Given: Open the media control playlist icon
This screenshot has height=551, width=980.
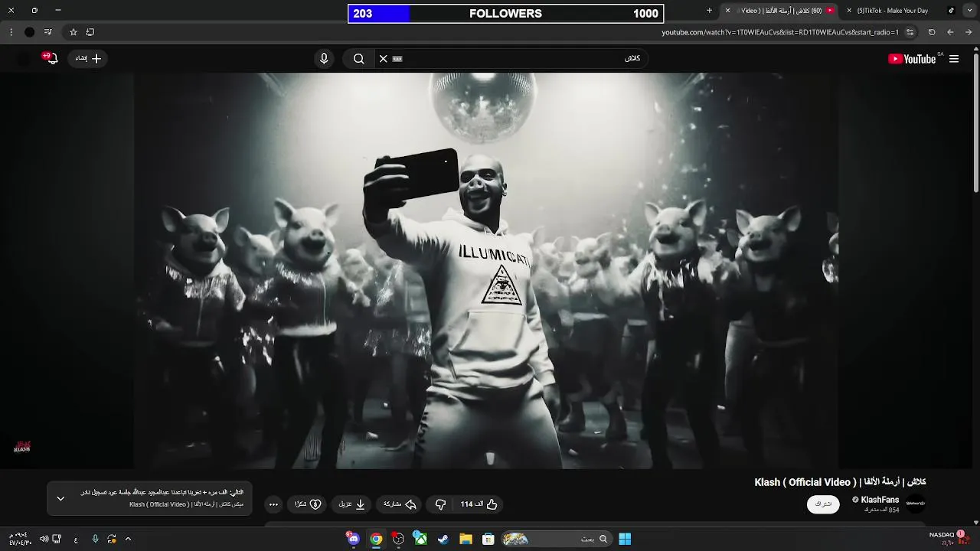Looking at the screenshot, I should coord(47,32).
